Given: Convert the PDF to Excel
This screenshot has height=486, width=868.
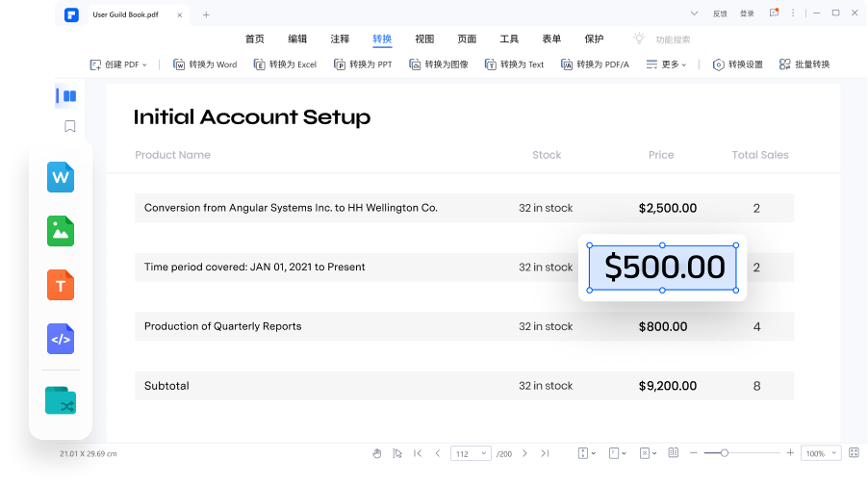Looking at the screenshot, I should 285,64.
